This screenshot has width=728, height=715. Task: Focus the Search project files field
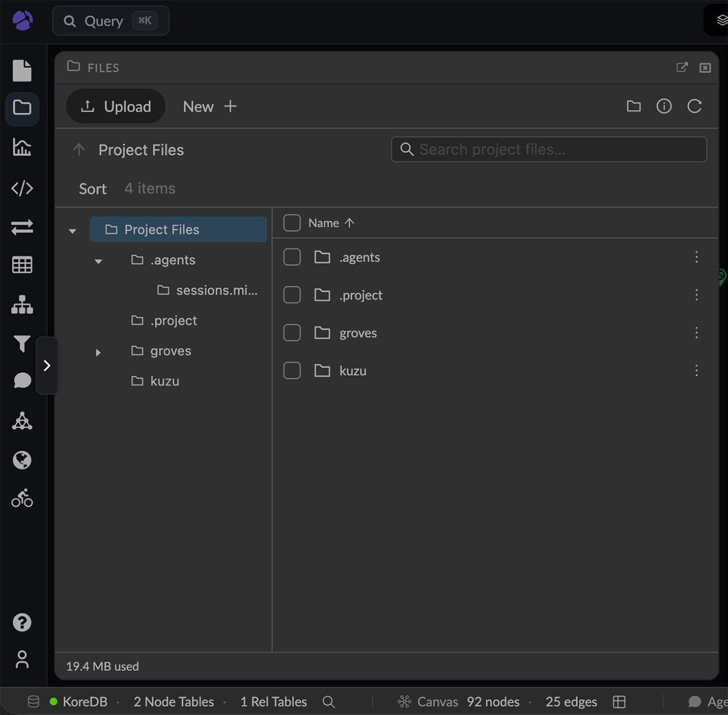click(x=549, y=150)
